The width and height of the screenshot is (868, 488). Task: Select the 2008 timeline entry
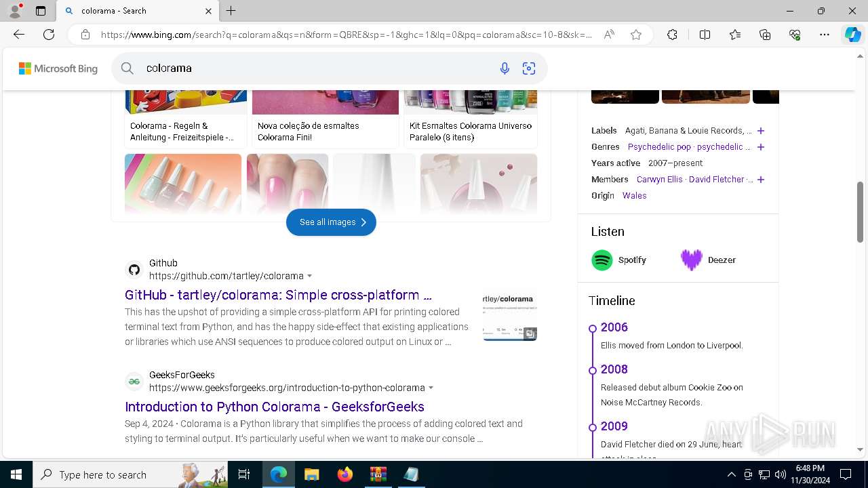point(614,369)
